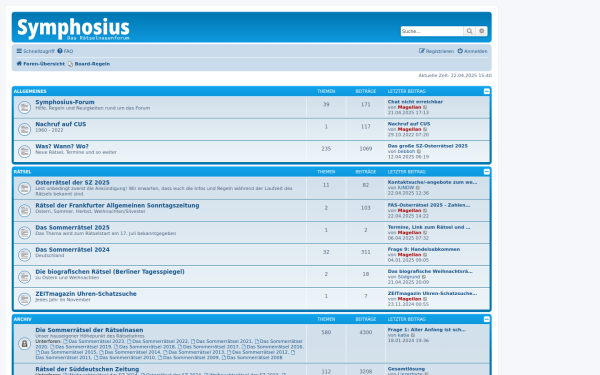
Task: Collapse the Allgemeines category
Action: click(486, 91)
